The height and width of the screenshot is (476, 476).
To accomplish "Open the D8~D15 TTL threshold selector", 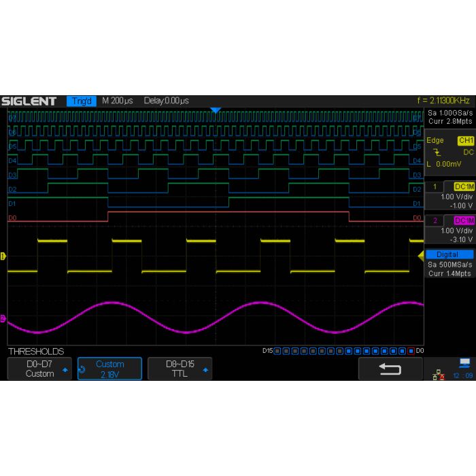I will coord(180,369).
